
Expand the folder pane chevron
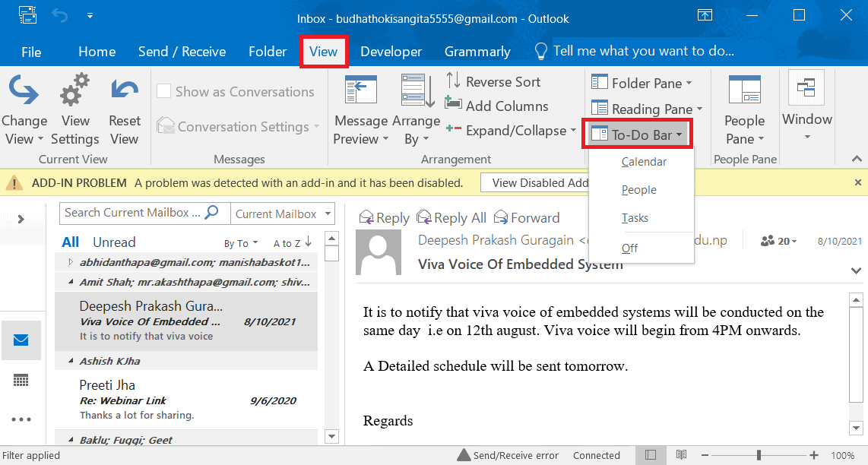[x=21, y=219]
